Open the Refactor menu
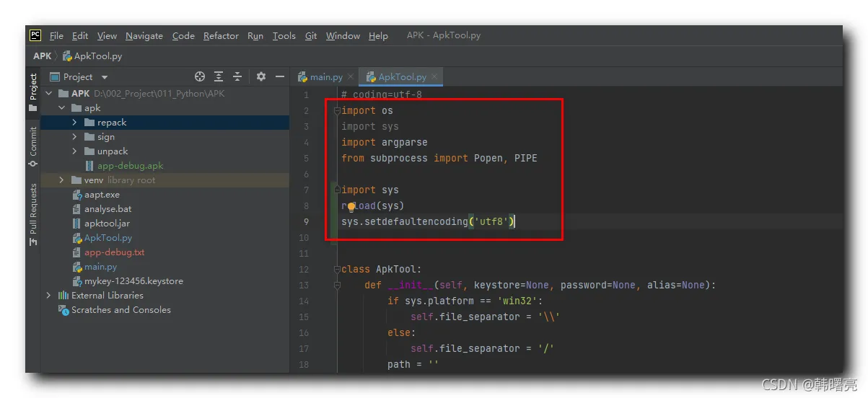The height and width of the screenshot is (398, 868). (221, 35)
